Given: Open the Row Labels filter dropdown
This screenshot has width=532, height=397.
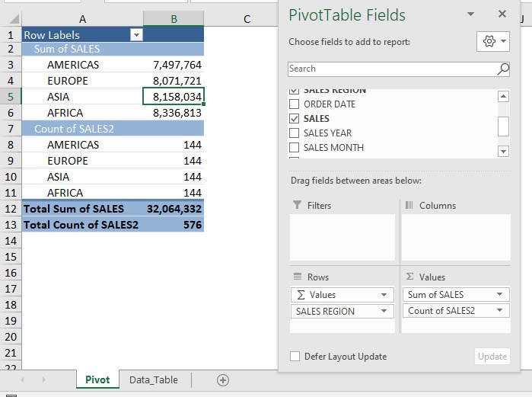Looking at the screenshot, I should [136, 34].
